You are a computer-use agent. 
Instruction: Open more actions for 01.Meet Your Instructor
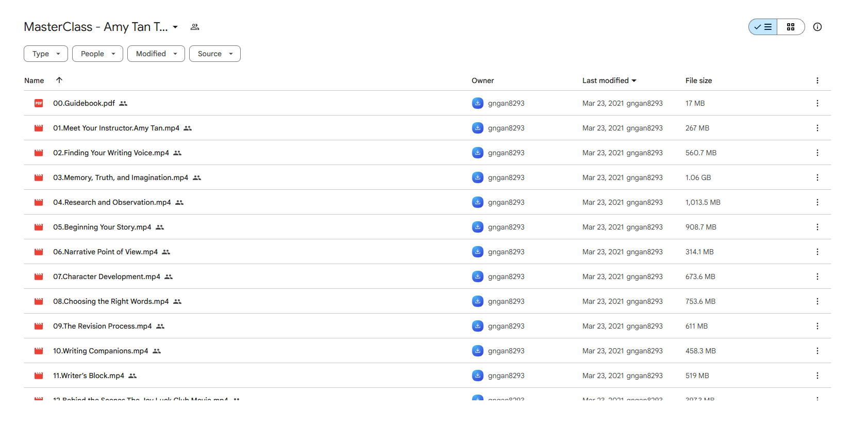tap(817, 128)
